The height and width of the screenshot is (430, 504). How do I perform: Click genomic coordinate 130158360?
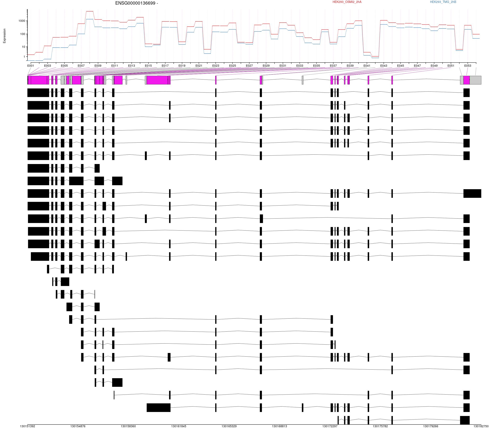point(128,426)
